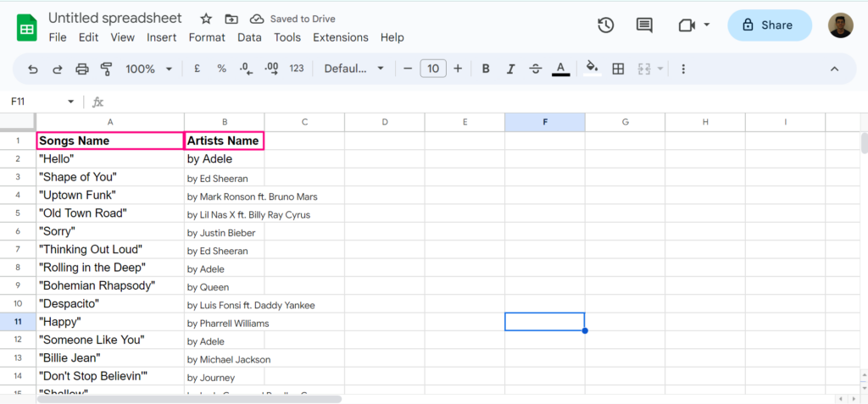
Task: Select the Artists Name header cell
Action: [224, 141]
